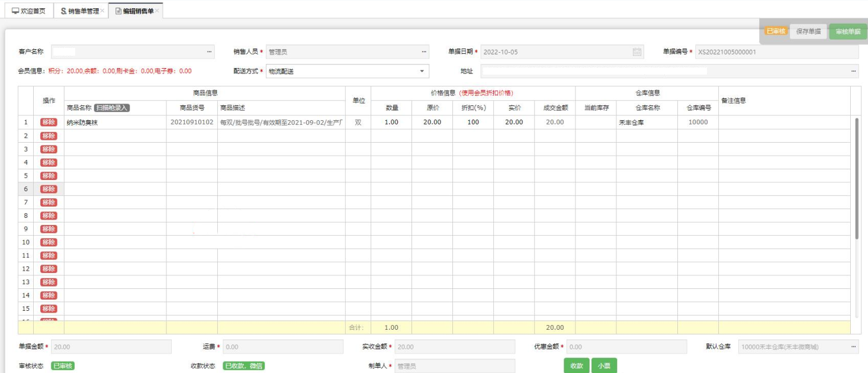Switch to 欢迎首页 tab
The height and width of the screenshot is (373, 868).
pyautogui.click(x=28, y=11)
